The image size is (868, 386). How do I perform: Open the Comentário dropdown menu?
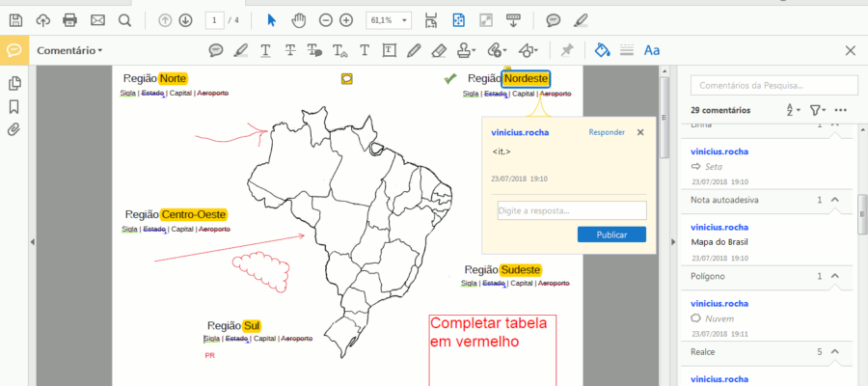click(x=69, y=50)
